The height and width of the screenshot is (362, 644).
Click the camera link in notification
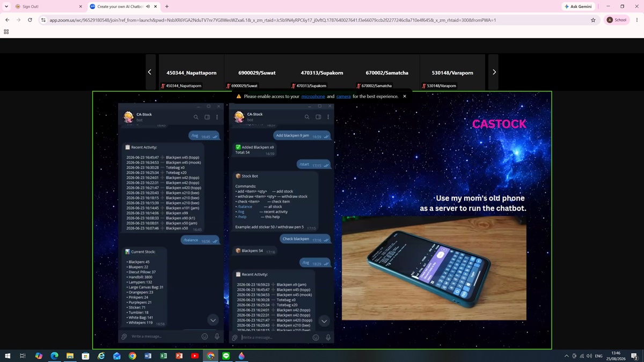tap(343, 97)
